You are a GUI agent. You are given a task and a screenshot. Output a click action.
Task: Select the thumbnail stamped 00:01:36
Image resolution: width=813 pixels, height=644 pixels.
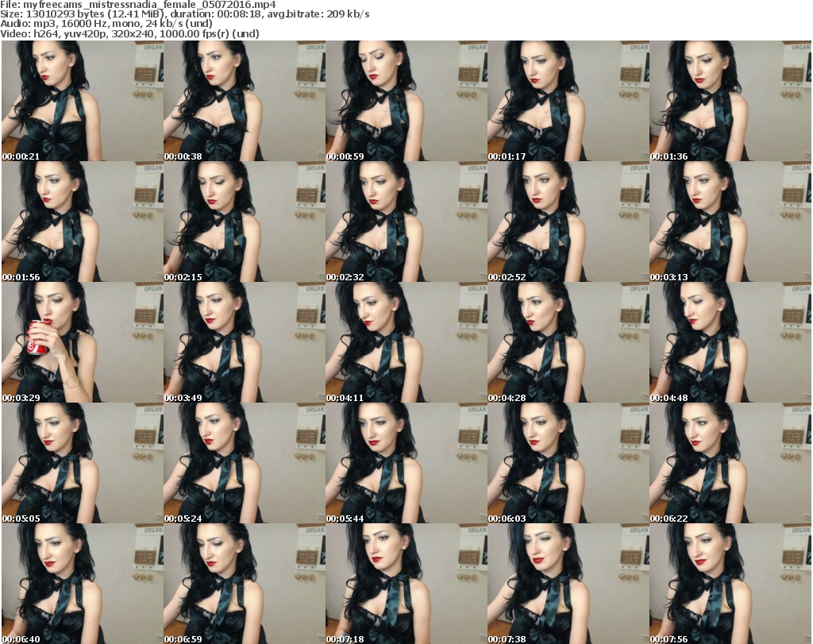click(730, 101)
